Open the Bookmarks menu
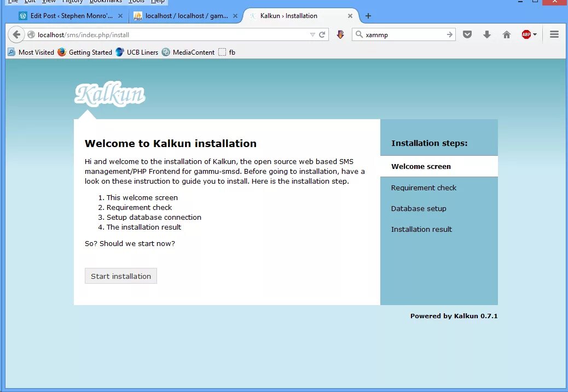The image size is (568, 392). pyautogui.click(x=106, y=2)
